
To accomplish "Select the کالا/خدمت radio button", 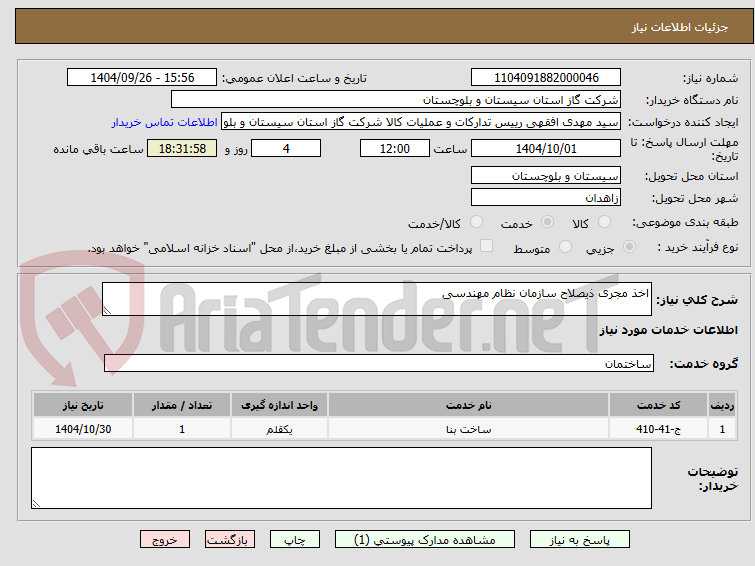I will [x=476, y=222].
